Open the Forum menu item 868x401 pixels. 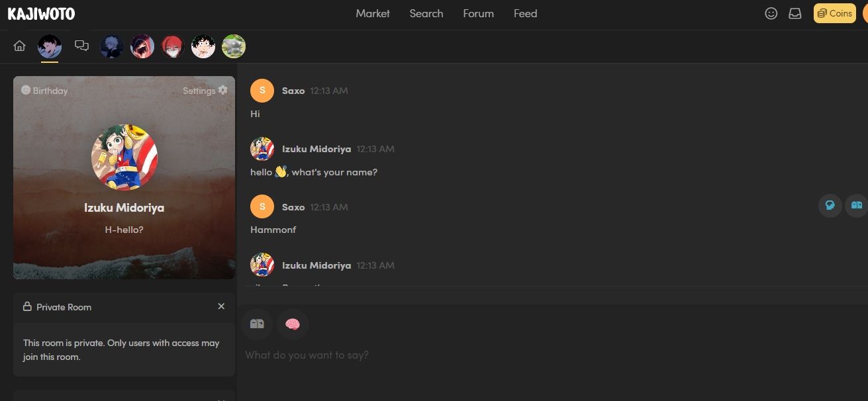478,13
